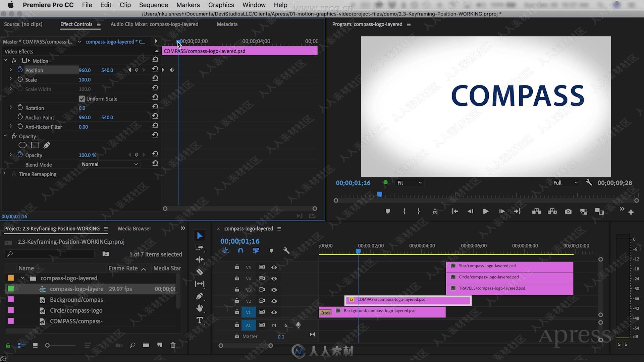
Task: Open the Sequence menu
Action: pos(153,5)
